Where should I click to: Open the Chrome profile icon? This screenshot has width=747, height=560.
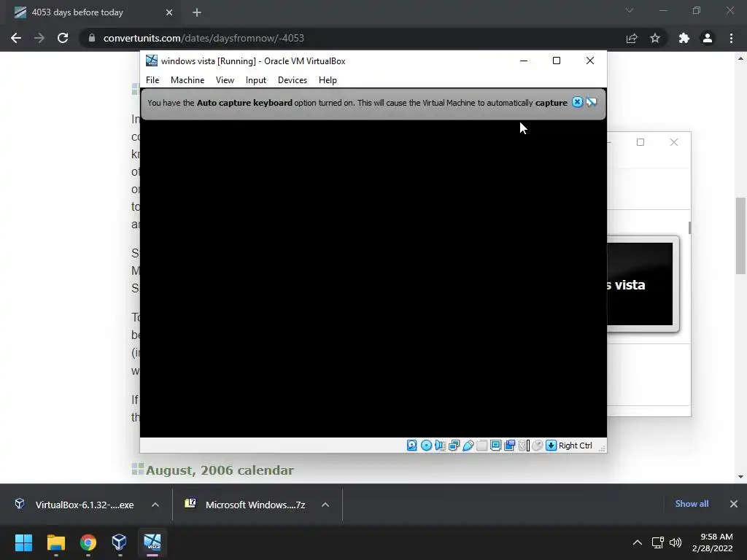click(x=708, y=38)
